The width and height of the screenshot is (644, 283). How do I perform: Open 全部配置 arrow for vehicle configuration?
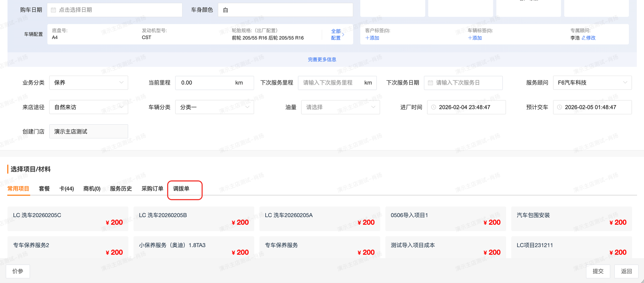pyautogui.click(x=343, y=34)
